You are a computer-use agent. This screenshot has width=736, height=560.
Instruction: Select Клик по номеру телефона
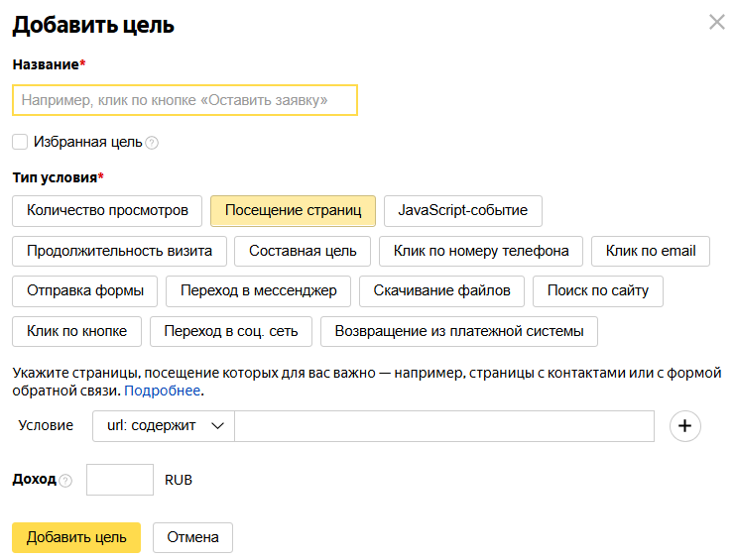tap(481, 251)
